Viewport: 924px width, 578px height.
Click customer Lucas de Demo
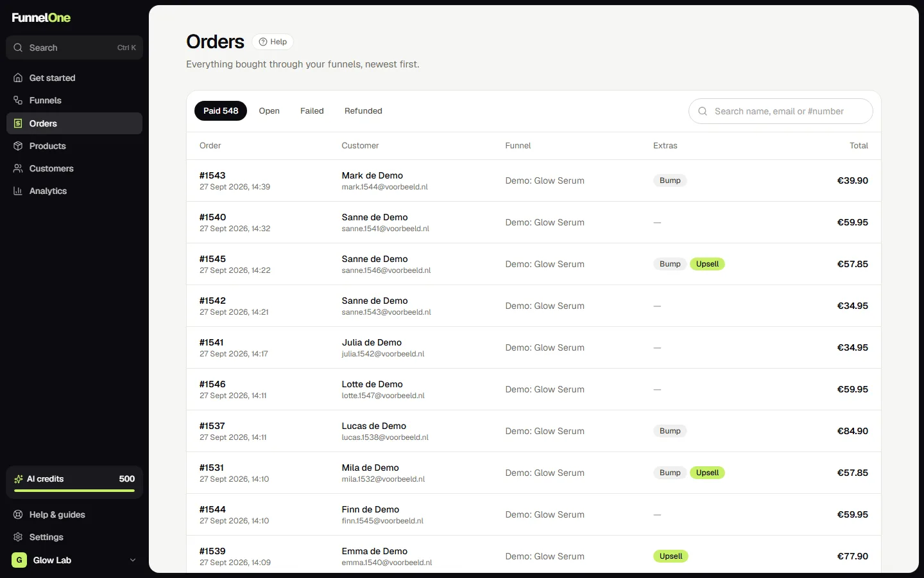(x=373, y=426)
